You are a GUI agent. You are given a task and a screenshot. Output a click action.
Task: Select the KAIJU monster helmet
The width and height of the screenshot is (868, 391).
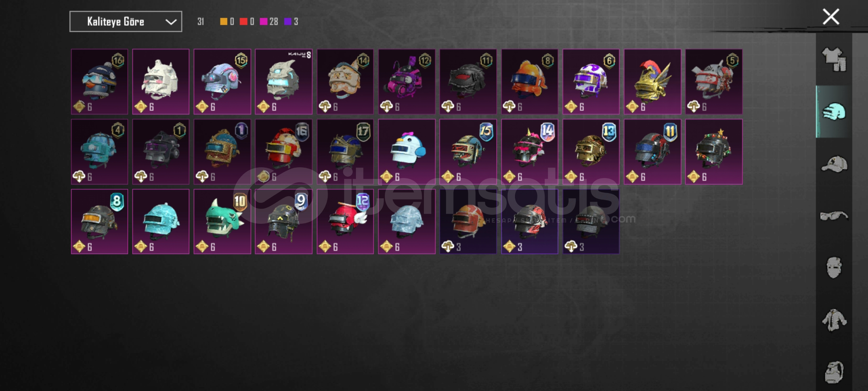tap(284, 81)
